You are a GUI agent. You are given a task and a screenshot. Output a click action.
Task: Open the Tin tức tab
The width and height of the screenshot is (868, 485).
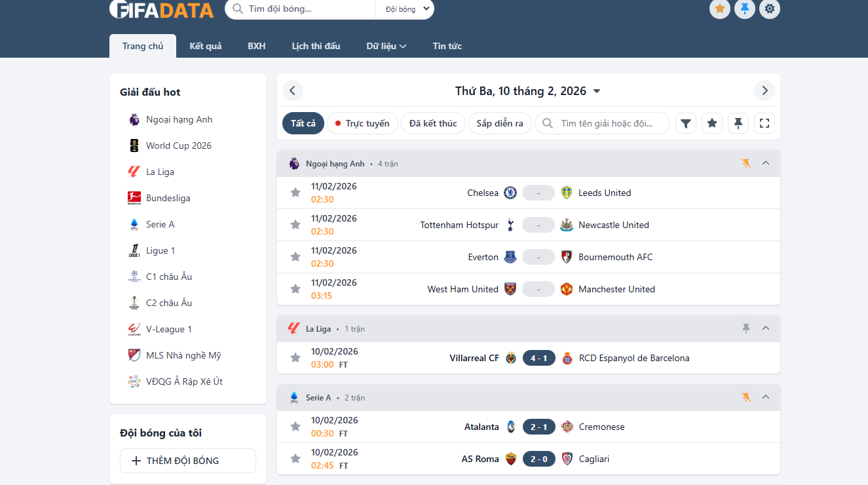tap(447, 46)
